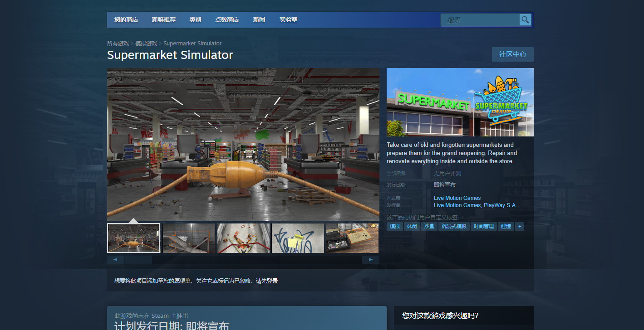The width and height of the screenshot is (644, 330).
Task: Select the fifth thumbnail with circuit board
Action: [352, 238]
